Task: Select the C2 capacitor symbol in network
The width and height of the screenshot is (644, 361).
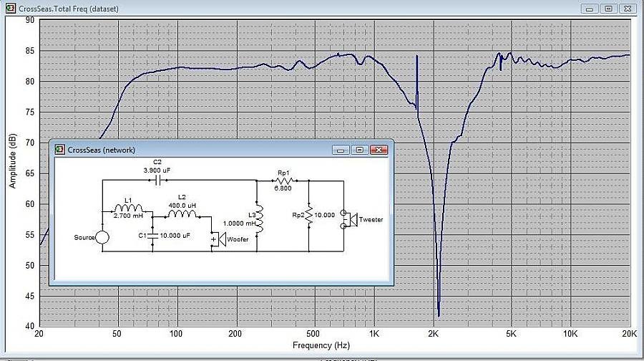Action: point(157,180)
